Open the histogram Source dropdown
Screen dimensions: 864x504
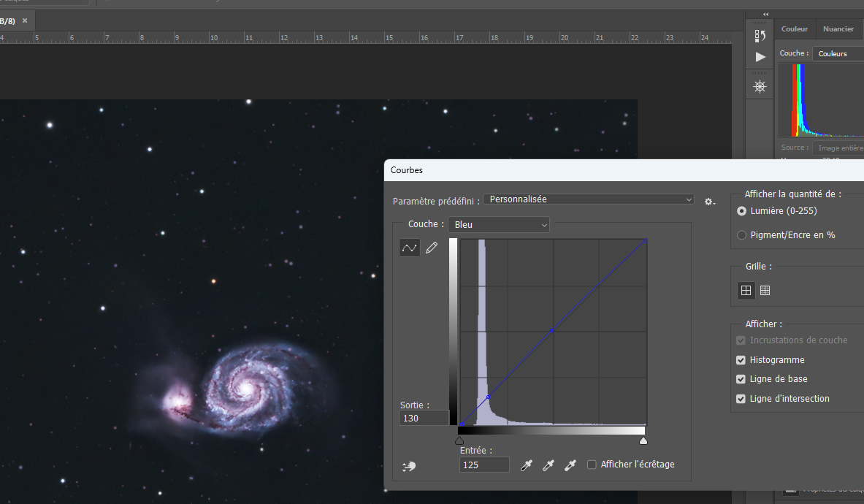click(838, 148)
